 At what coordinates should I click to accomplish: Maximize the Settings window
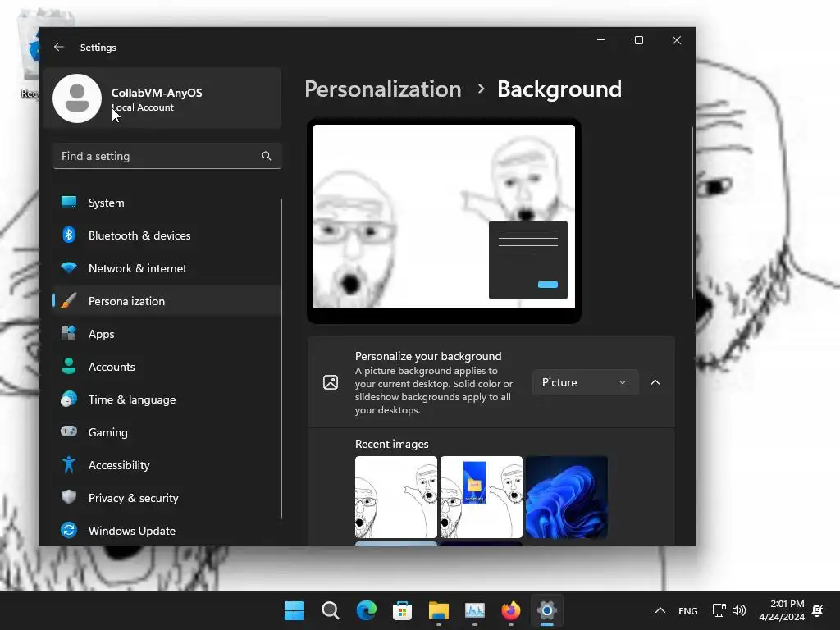(638, 40)
